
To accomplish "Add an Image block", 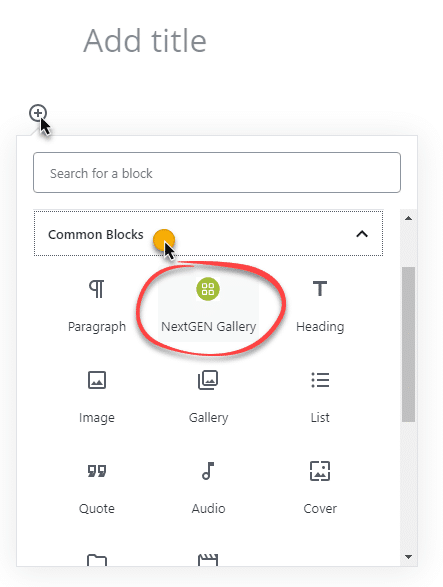I will [x=97, y=380].
